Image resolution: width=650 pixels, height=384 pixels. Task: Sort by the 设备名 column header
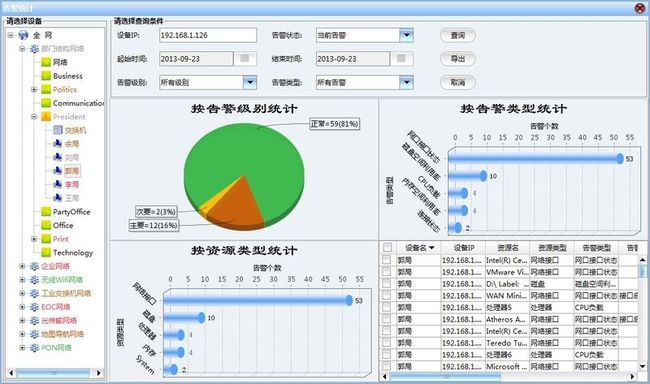[x=419, y=248]
